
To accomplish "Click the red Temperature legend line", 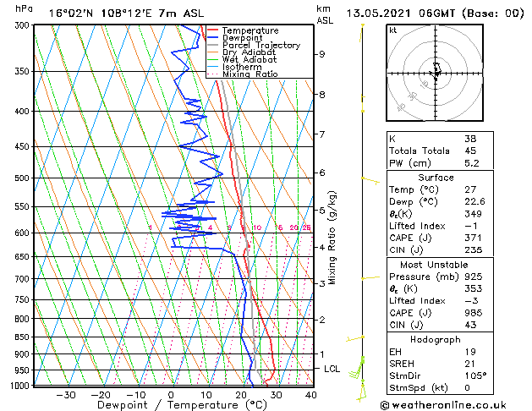I will [x=212, y=30].
